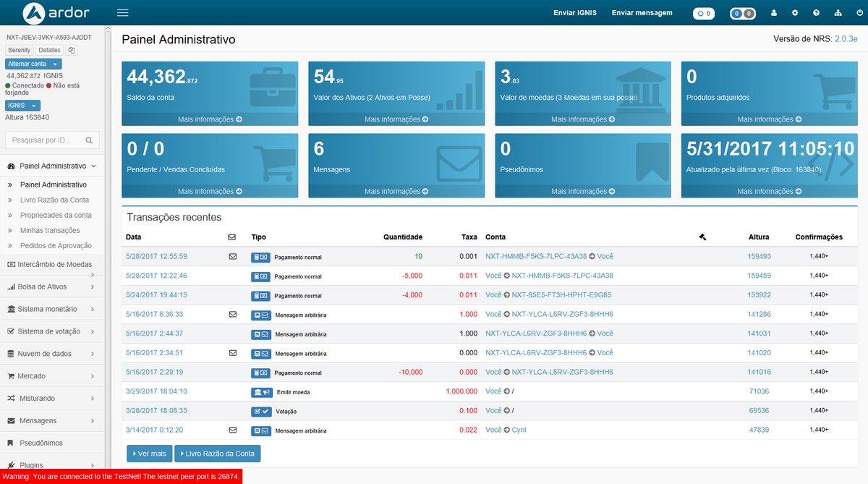Expand Sistema de votação menu
868x484 pixels.
pos(52,331)
